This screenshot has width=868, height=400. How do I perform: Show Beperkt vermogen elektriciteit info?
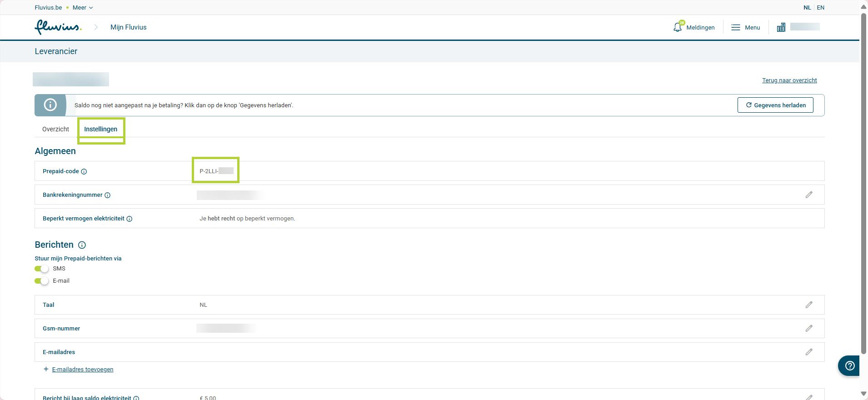click(130, 219)
